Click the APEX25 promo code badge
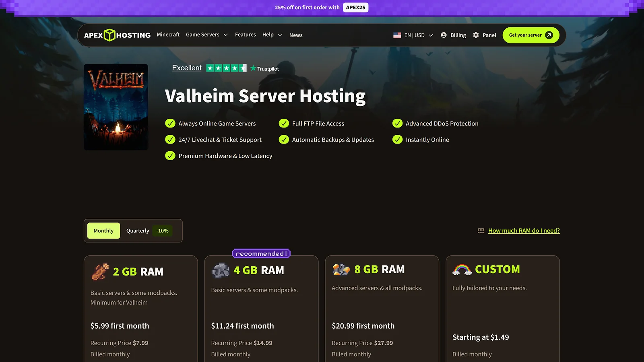Screen dimensions: 644x362 (355, 7)
